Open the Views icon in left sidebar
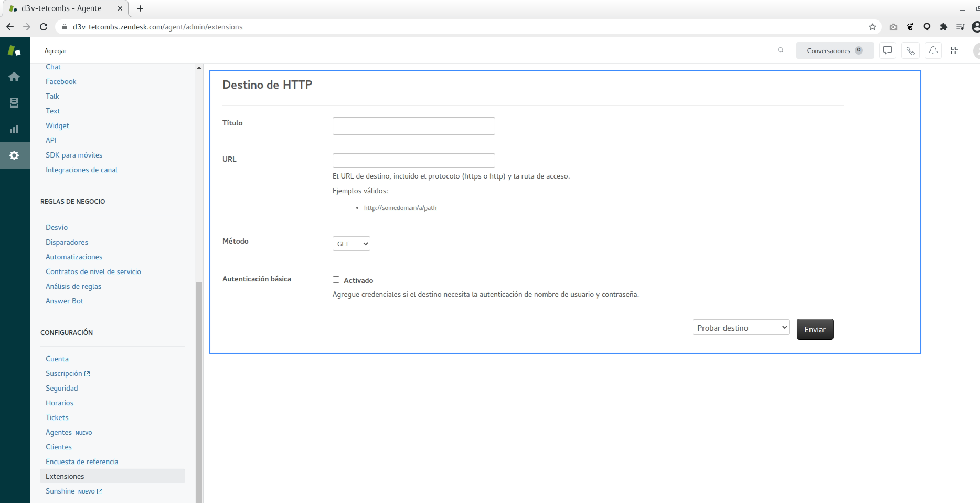The height and width of the screenshot is (503, 980). click(14, 103)
